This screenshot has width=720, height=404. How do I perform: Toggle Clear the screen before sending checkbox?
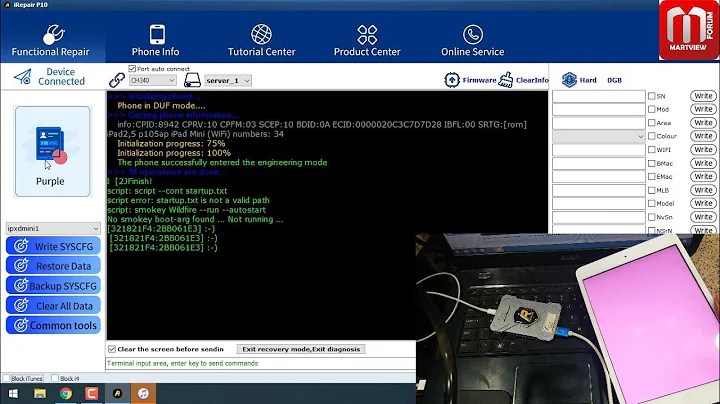(112, 349)
